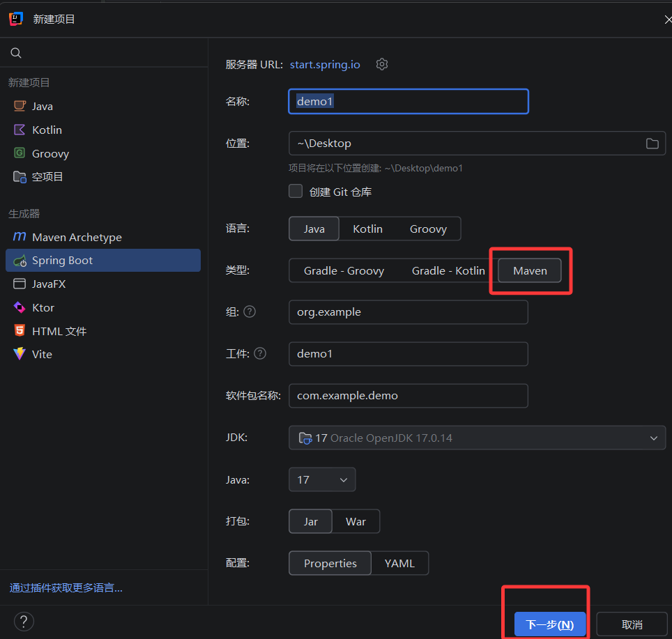Screen dimensions: 672x639
Task: Select Jar packaging
Action: pos(310,521)
